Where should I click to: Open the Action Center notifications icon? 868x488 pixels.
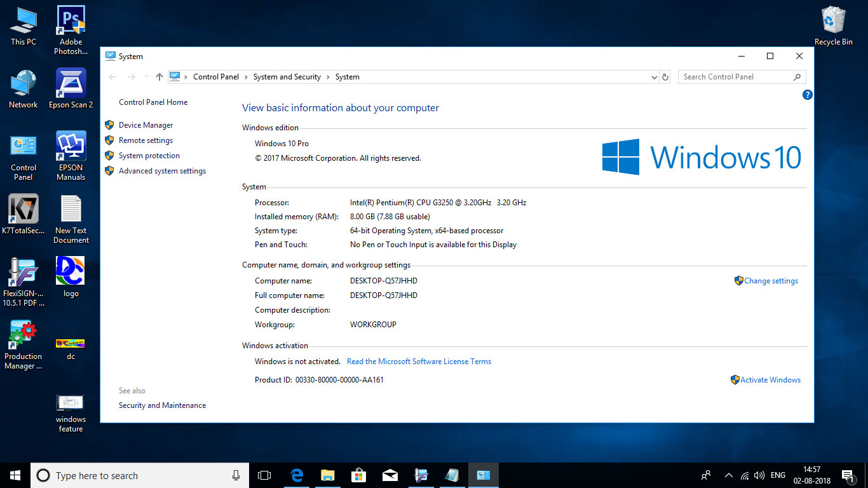coord(848,475)
